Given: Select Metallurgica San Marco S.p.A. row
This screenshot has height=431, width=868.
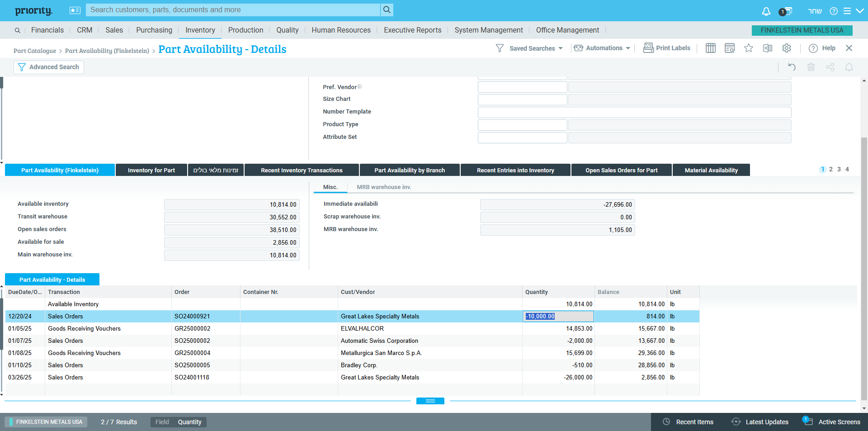Looking at the screenshot, I should [352, 353].
